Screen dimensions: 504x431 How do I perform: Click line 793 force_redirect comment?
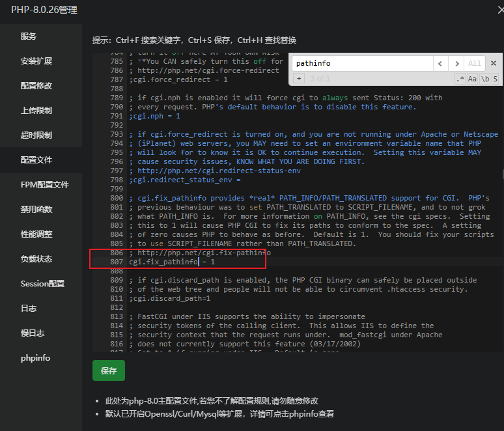point(314,134)
